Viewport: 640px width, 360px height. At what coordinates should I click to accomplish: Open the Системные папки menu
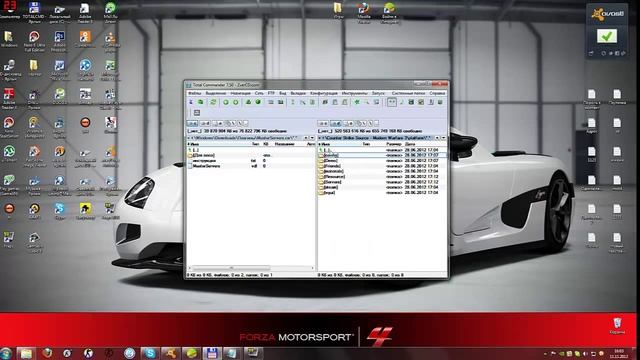(408, 93)
